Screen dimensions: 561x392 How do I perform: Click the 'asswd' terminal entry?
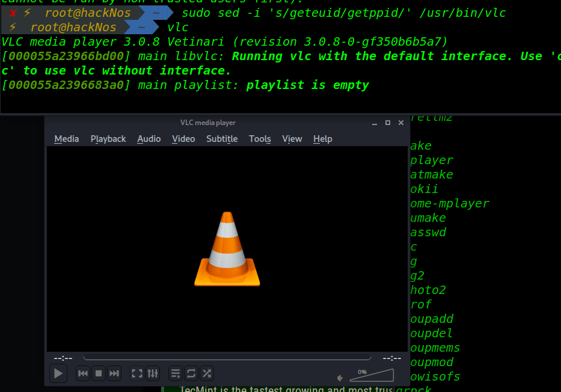(428, 233)
